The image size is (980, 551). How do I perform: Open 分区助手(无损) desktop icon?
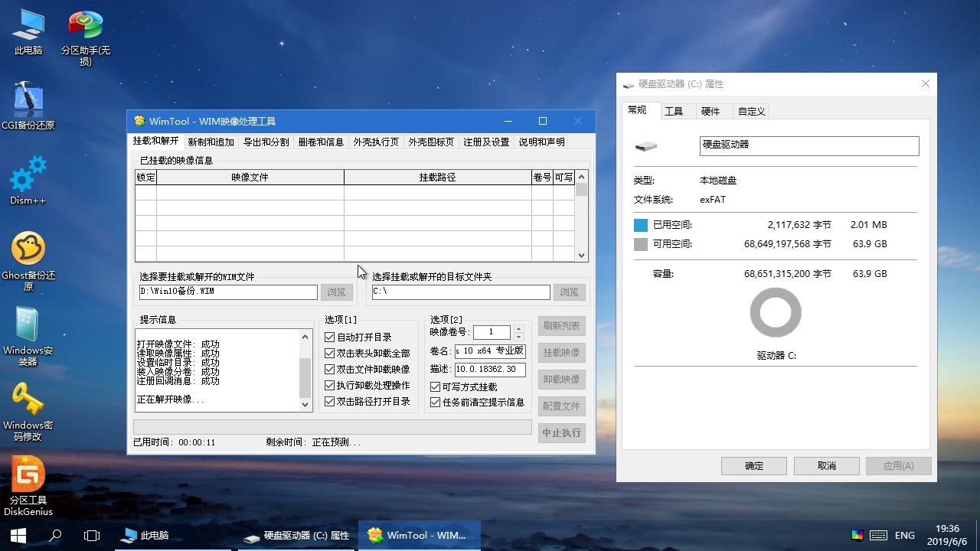(85, 38)
